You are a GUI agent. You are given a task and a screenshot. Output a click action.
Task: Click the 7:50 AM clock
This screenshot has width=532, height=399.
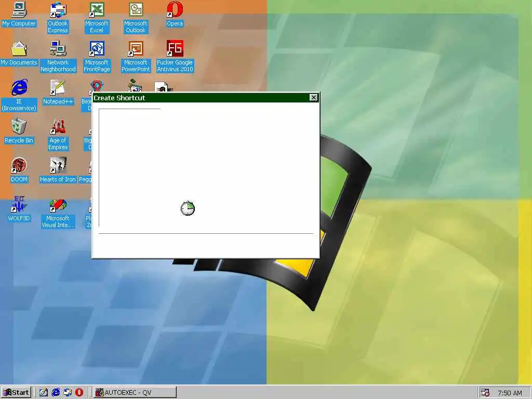point(510,393)
